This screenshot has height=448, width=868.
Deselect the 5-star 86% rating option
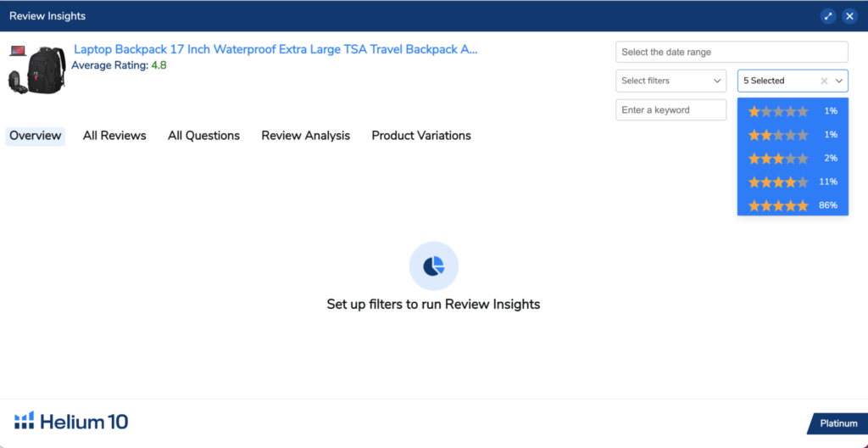coord(793,205)
